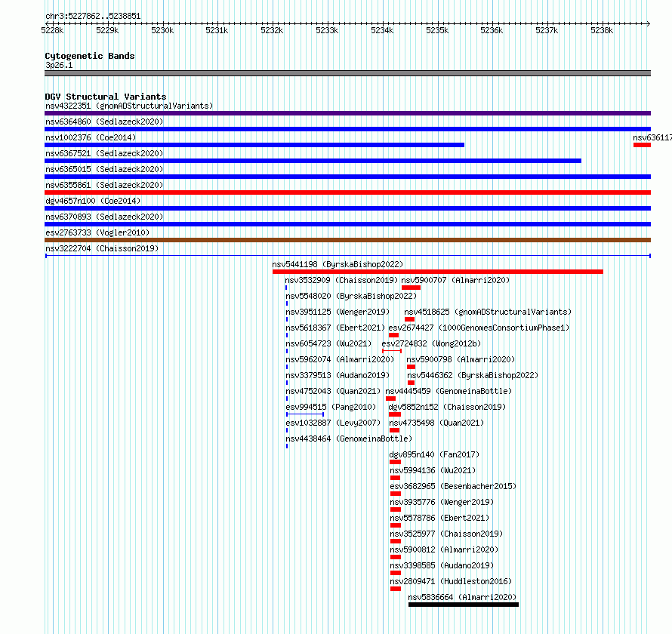Click nsv3532909 (Chaisson2019) label
Viewport: 672px width, 634px height.
click(341, 280)
